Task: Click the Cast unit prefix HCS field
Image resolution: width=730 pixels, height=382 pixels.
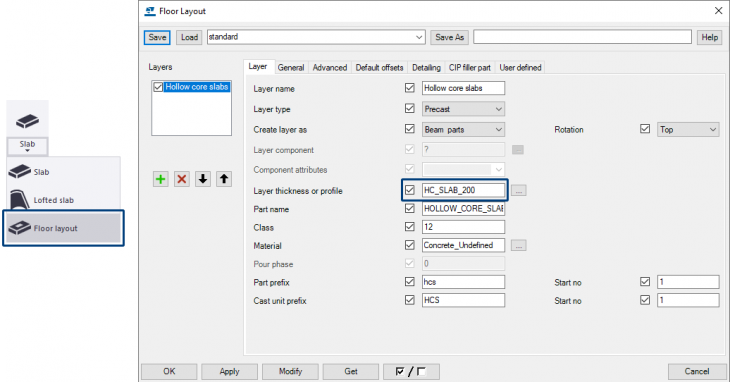Action: pyautogui.click(x=463, y=300)
